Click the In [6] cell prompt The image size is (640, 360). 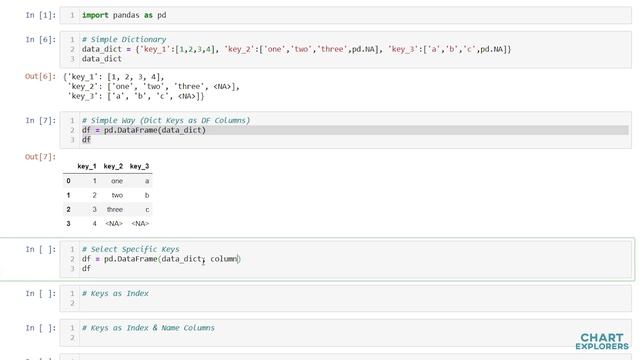tap(41, 40)
